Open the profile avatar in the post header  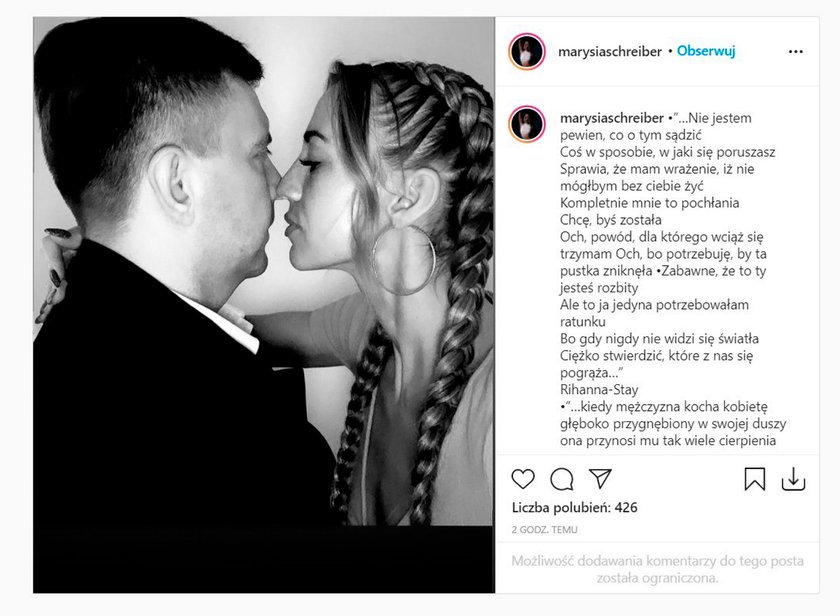(527, 51)
